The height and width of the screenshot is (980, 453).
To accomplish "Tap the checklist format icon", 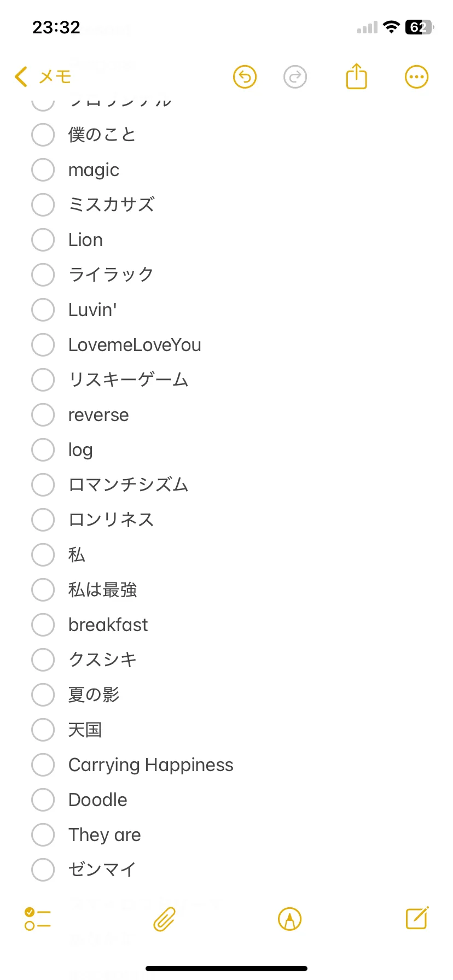I will (x=38, y=919).
